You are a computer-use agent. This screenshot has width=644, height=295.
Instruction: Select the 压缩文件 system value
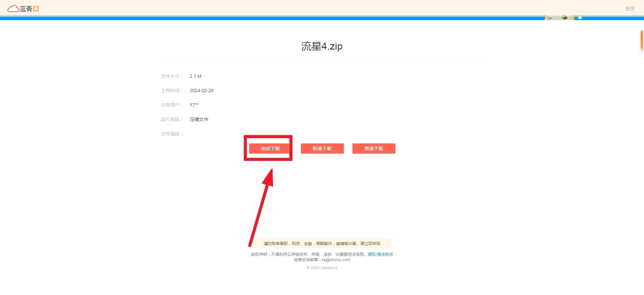click(x=199, y=119)
